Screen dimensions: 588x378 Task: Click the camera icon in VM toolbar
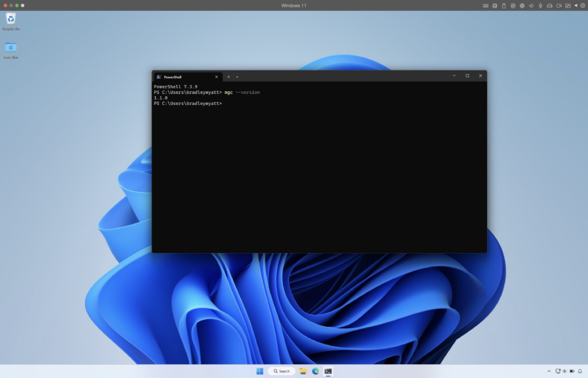point(559,6)
